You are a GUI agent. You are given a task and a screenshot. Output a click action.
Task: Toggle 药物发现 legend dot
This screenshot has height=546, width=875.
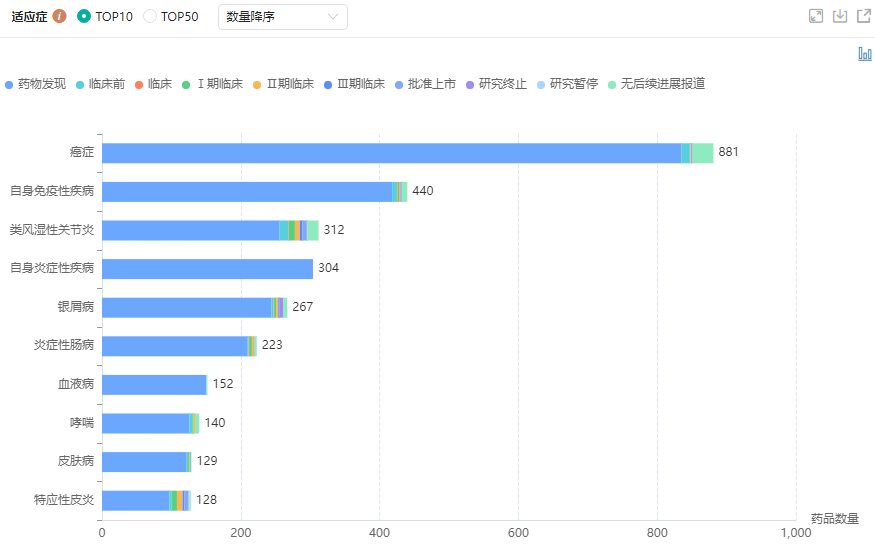tap(10, 84)
